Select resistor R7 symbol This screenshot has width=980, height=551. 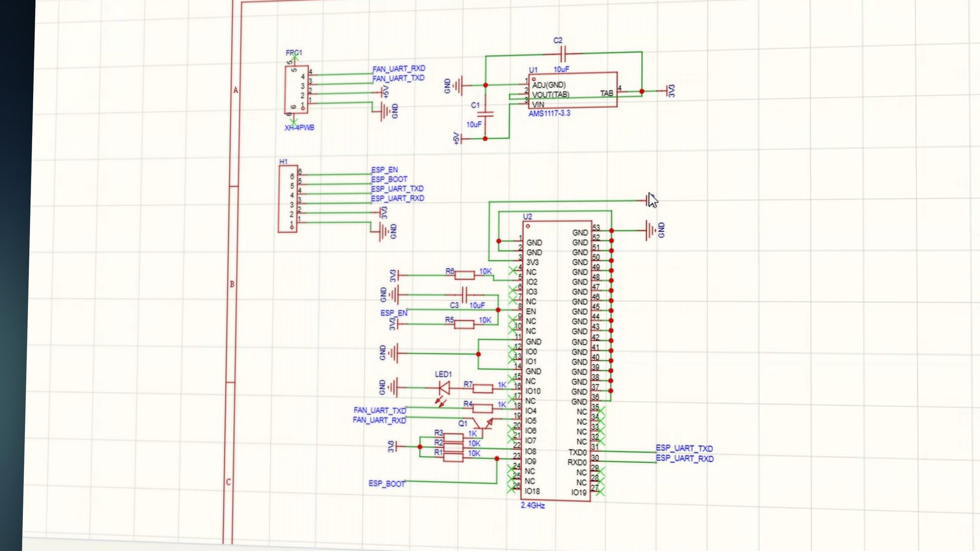(x=482, y=389)
